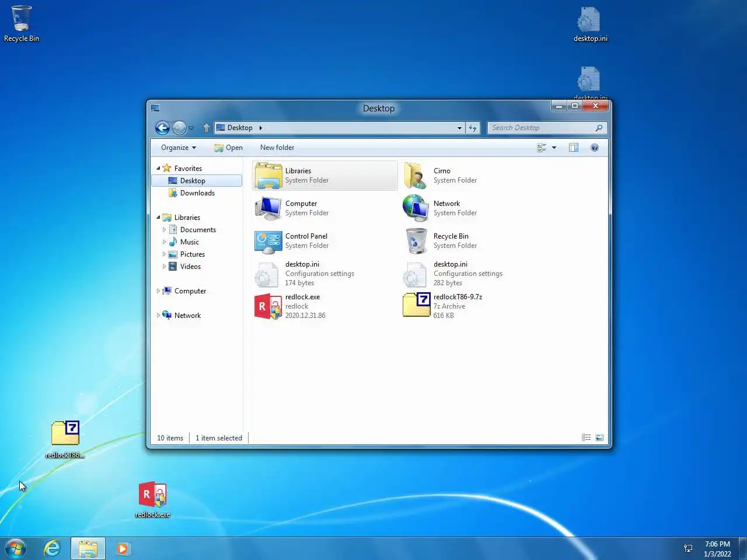The height and width of the screenshot is (560, 747).
Task: Open the Start menu
Action: (x=16, y=548)
